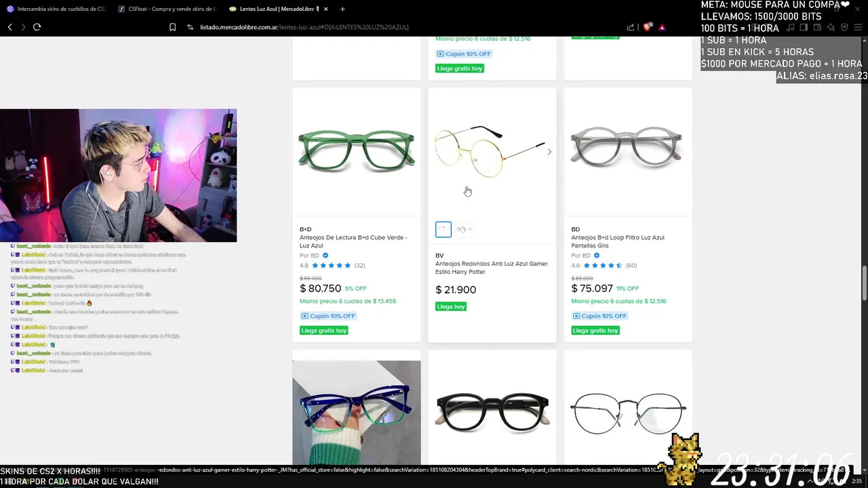This screenshot has width=868, height=488.
Task: Click the share icon in the address bar
Action: (x=631, y=27)
